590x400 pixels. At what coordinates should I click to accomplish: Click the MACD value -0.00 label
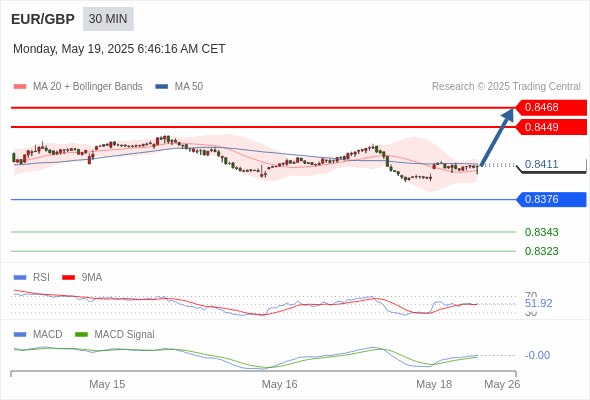(x=537, y=355)
